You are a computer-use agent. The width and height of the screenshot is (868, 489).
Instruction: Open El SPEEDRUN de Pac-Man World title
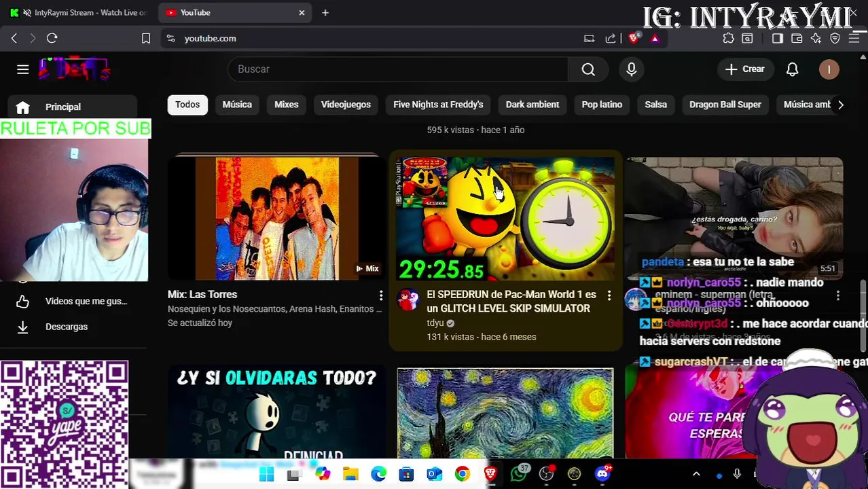point(511,302)
